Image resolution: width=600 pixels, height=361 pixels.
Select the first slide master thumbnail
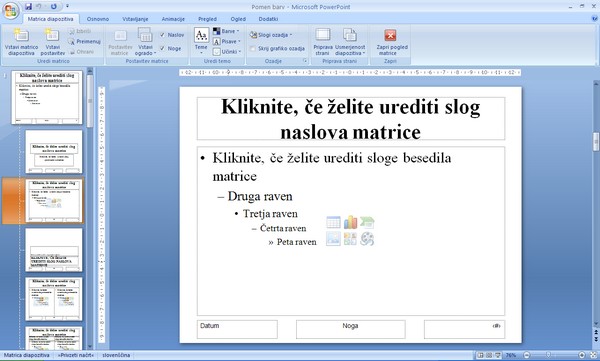[x=47, y=97]
